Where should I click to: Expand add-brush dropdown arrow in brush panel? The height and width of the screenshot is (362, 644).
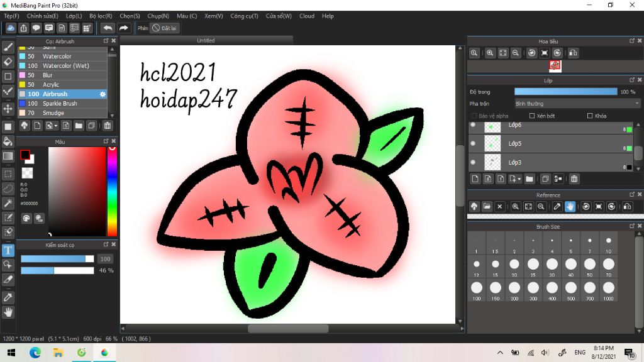[x=56, y=126]
